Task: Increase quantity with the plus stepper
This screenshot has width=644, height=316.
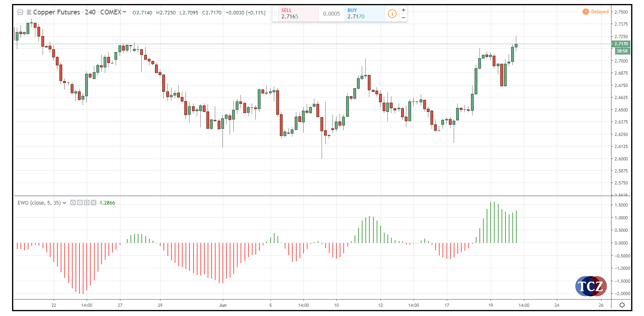Action: click(404, 10)
